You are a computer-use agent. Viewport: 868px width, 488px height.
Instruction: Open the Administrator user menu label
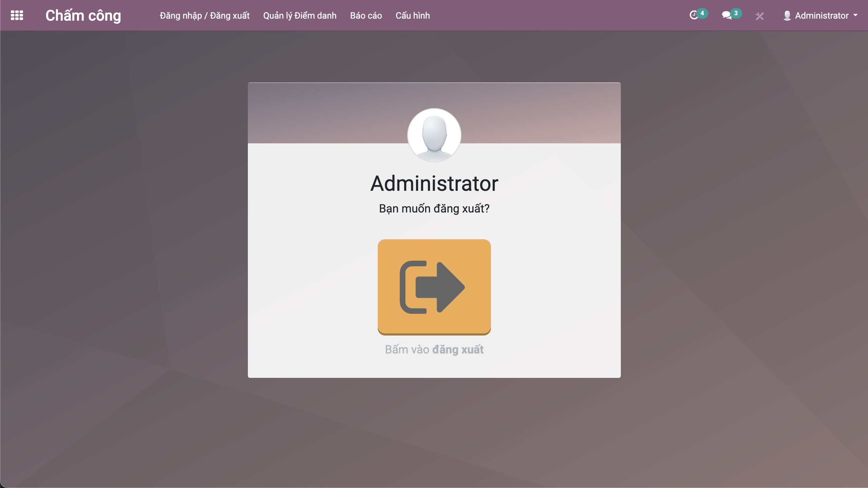pyautogui.click(x=822, y=16)
